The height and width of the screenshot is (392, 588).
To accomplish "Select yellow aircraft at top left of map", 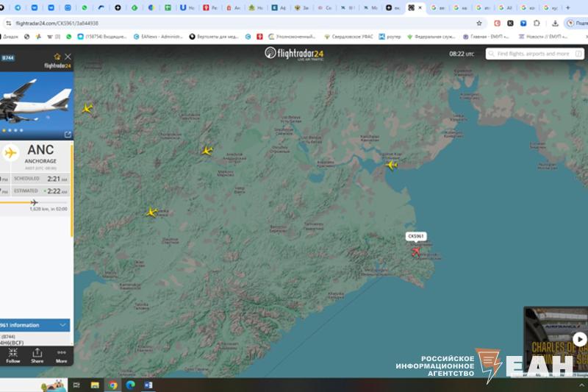I will coord(87,109).
